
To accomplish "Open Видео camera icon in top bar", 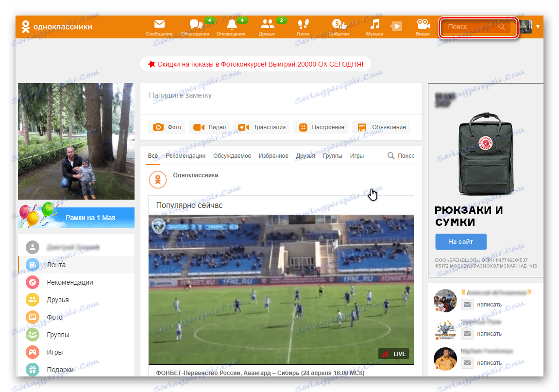I will [423, 24].
